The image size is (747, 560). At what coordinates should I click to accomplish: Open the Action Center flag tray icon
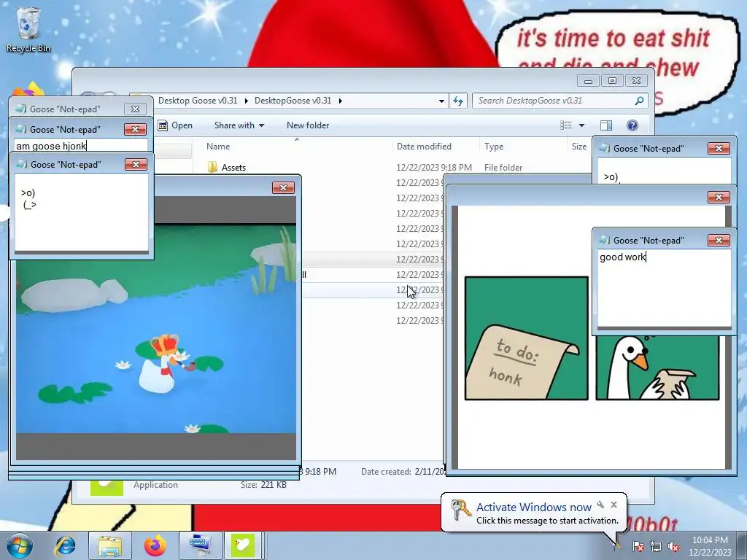pos(638,546)
